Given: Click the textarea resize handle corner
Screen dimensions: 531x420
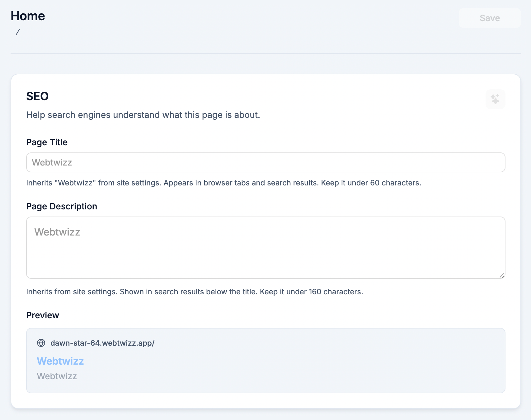Looking at the screenshot, I should [502, 275].
